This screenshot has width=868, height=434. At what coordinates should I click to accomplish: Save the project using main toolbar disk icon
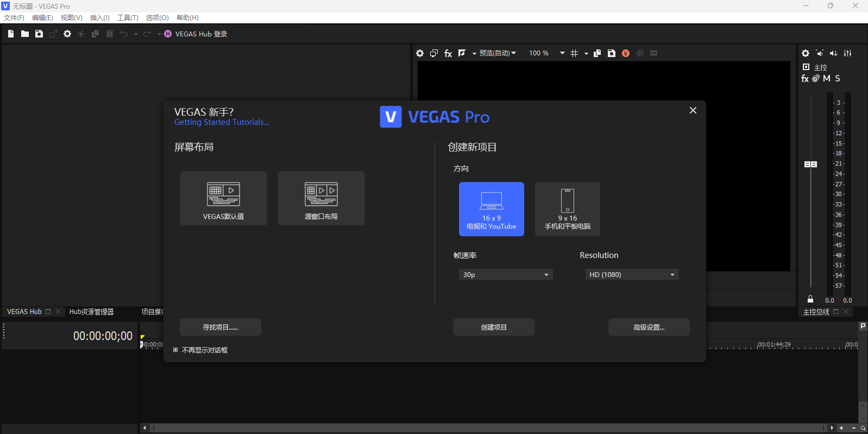point(39,34)
